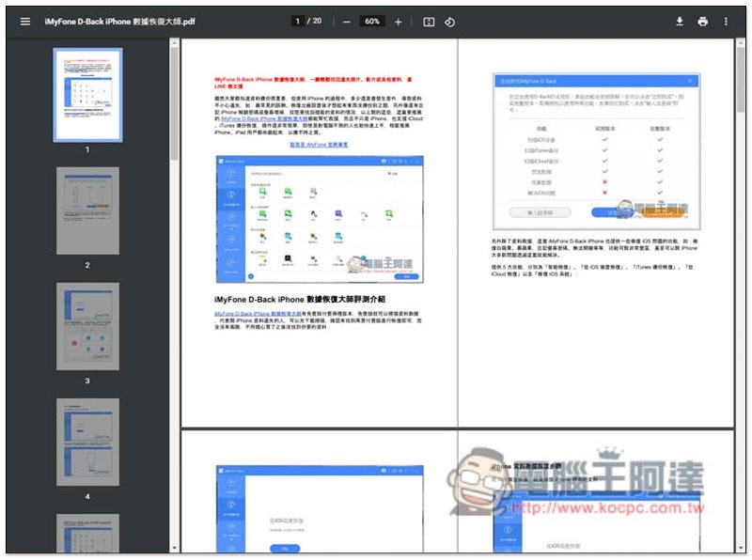The height and width of the screenshot is (560, 752).
Task: Click the document scrollbar down arrow
Action: coord(741,548)
